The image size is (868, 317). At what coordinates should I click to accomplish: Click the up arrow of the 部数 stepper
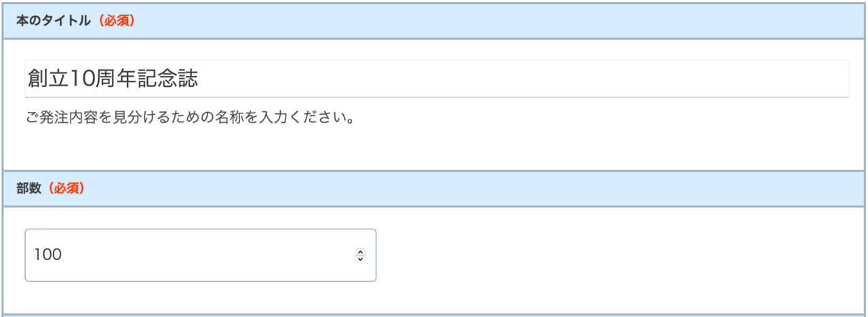[360, 252]
